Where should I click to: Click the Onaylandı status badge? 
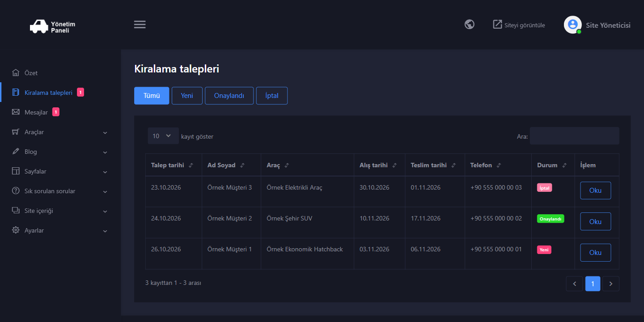coord(551,219)
